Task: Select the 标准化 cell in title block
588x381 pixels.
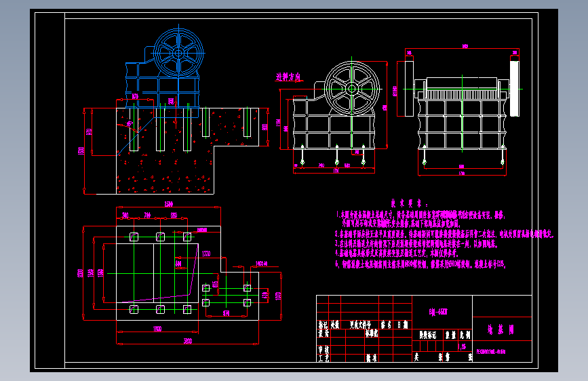Action: point(372,333)
